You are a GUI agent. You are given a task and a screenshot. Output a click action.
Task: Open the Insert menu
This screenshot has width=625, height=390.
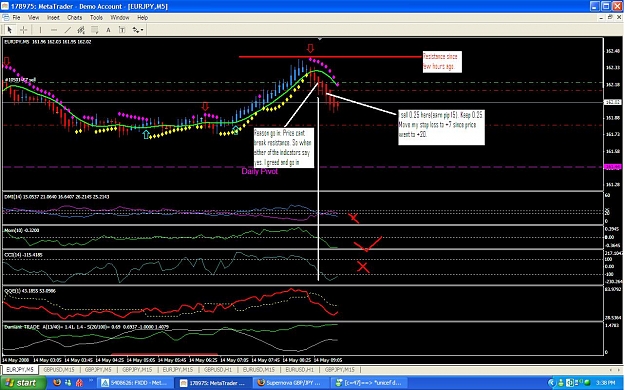coord(53,18)
